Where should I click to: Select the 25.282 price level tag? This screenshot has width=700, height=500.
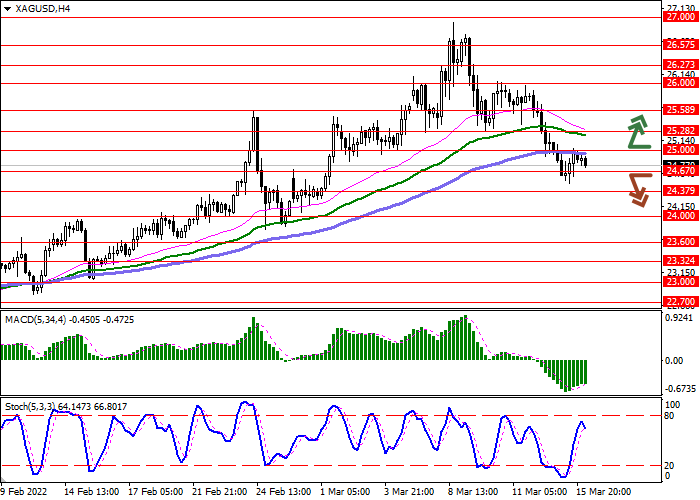(x=681, y=131)
